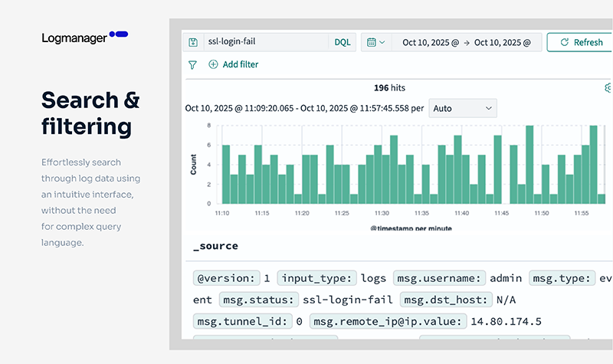
Task: Click the ssl-login-fail search field
Action: pyautogui.click(x=266, y=42)
